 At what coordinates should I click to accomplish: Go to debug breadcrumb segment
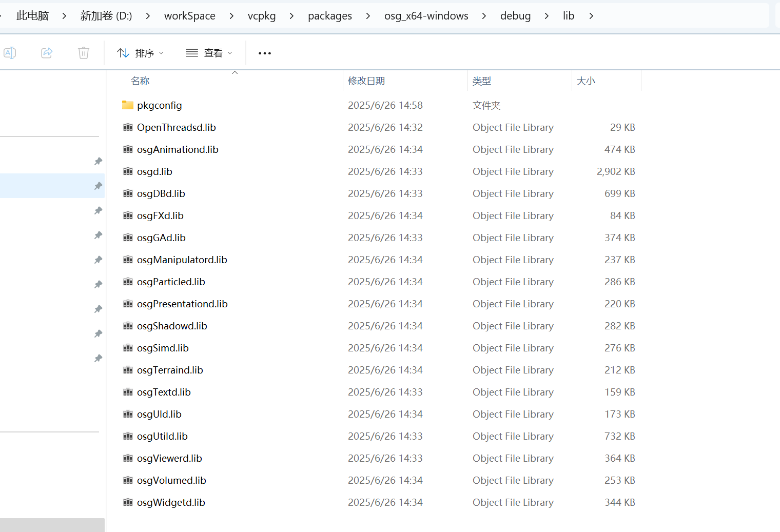tap(516, 16)
